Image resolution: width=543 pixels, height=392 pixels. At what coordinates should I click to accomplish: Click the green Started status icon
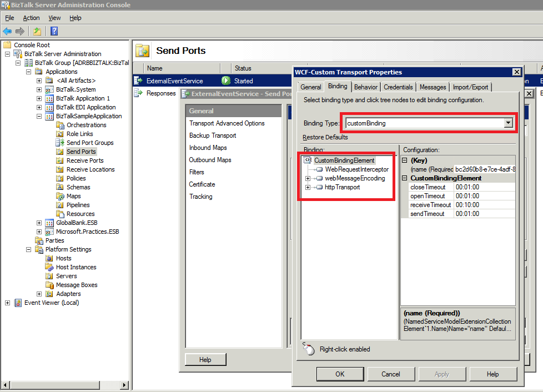[x=226, y=81]
